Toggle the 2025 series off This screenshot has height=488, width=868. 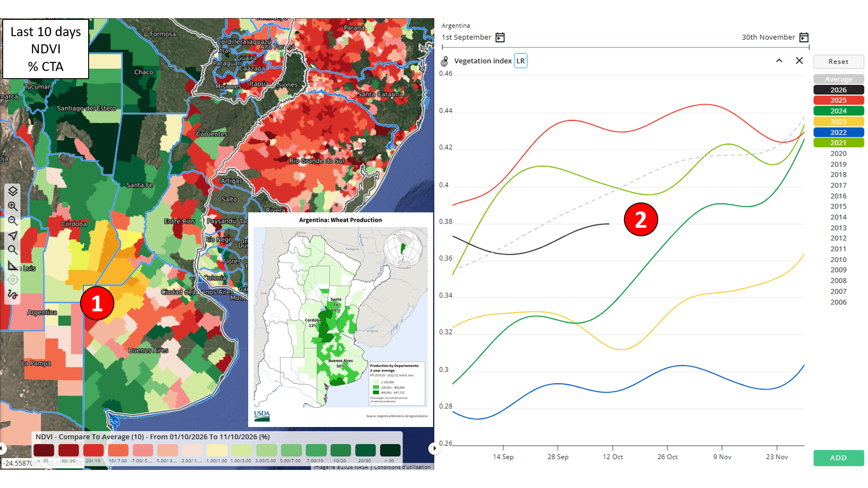[839, 100]
